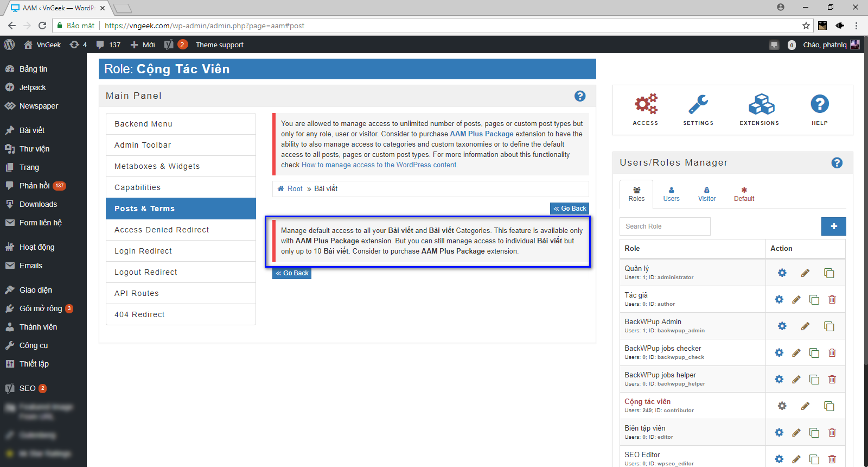The width and height of the screenshot is (868, 467).
Task: Open the Settings wrench icon
Action: coord(698,109)
